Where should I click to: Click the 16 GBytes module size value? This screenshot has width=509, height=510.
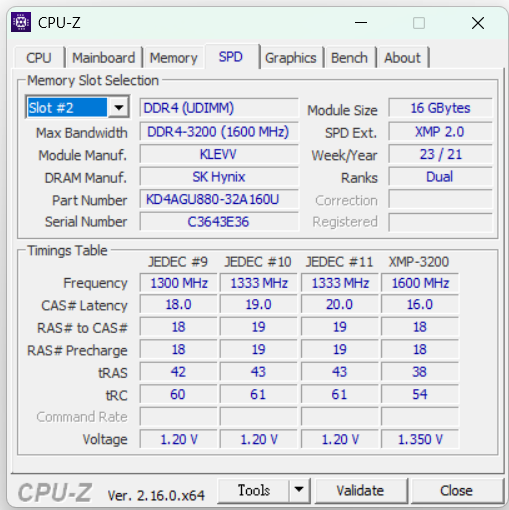440,108
